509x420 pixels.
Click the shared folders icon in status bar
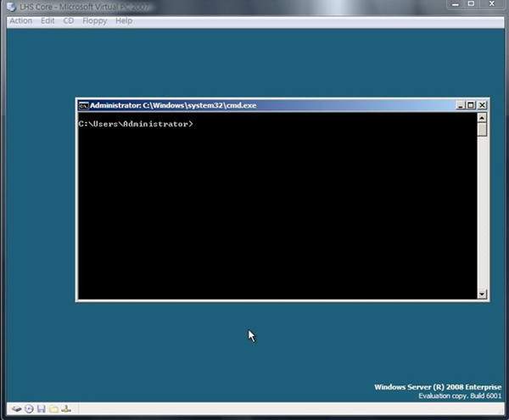[53, 409]
